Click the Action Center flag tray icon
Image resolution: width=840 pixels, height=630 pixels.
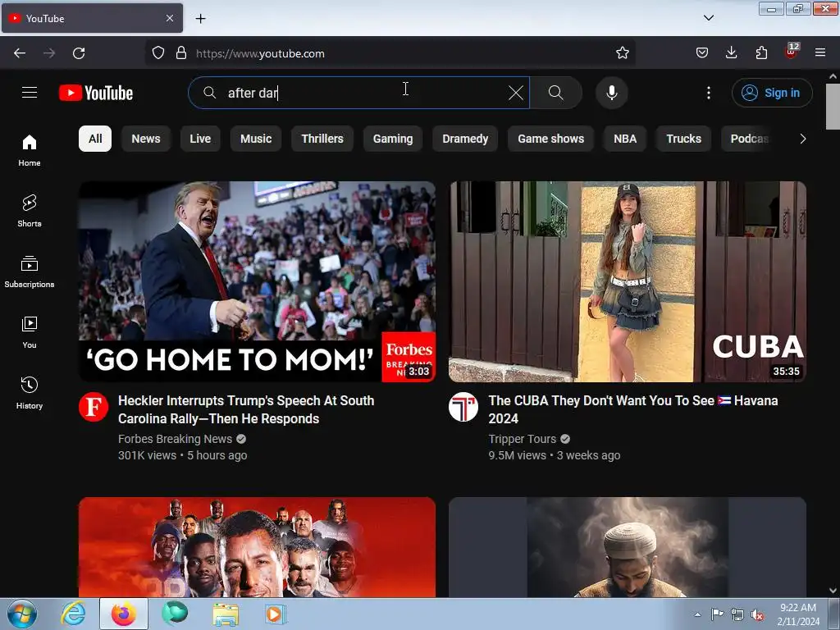point(717,614)
